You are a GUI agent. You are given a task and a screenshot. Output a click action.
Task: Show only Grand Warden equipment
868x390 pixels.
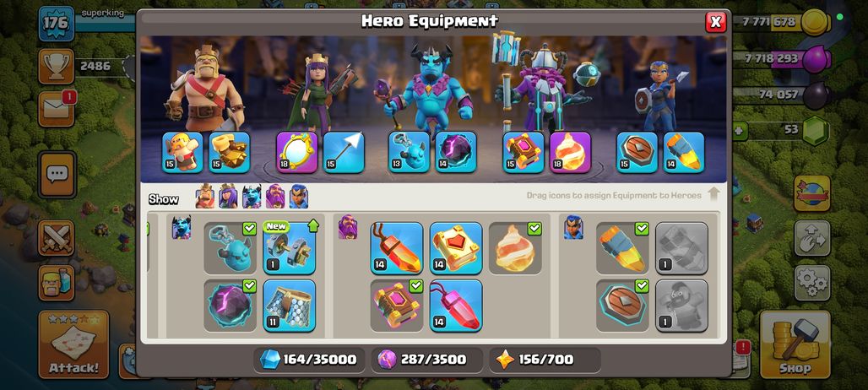(x=275, y=197)
